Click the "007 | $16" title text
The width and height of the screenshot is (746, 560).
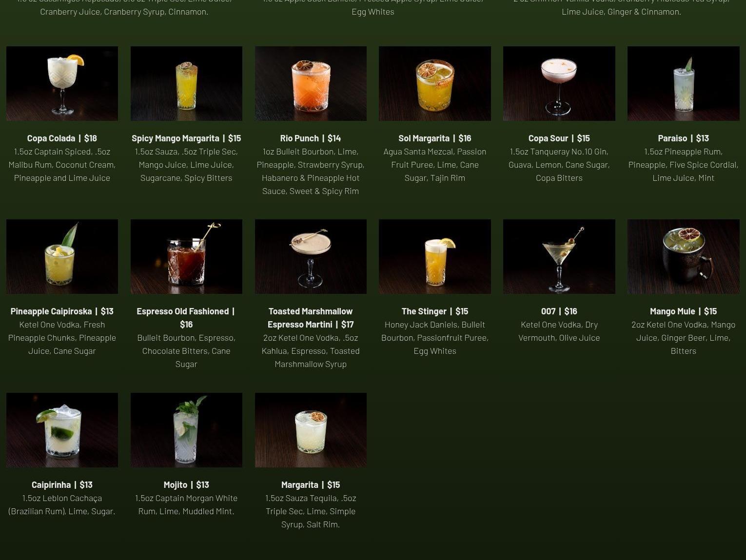(x=559, y=311)
